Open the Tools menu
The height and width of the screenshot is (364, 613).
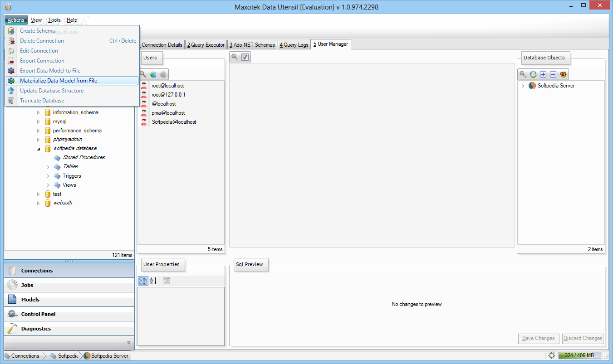[x=54, y=20]
